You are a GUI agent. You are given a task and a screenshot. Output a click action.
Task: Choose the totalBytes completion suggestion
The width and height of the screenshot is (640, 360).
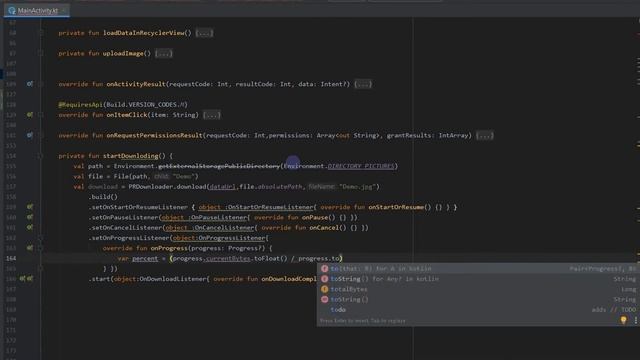(x=478, y=289)
